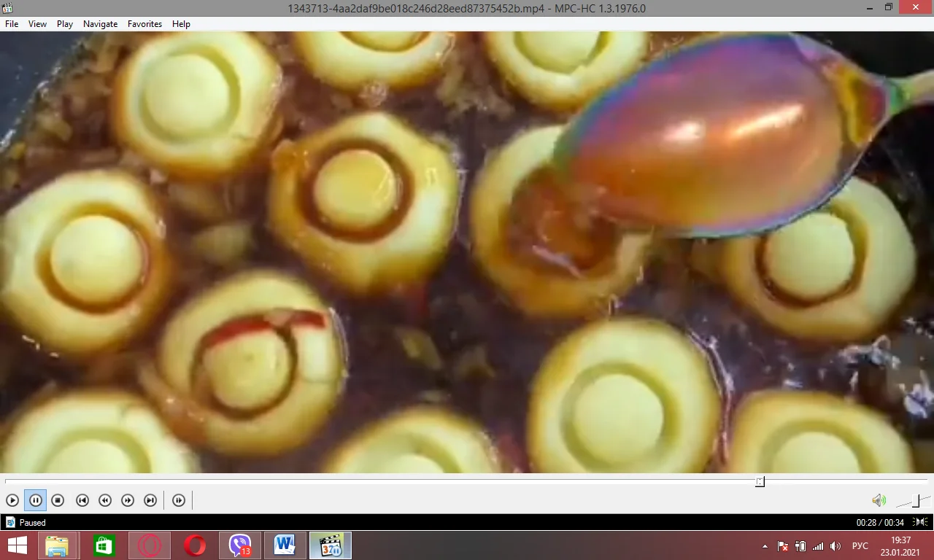Skip back to previous file
The height and width of the screenshot is (560, 934).
[x=82, y=500]
